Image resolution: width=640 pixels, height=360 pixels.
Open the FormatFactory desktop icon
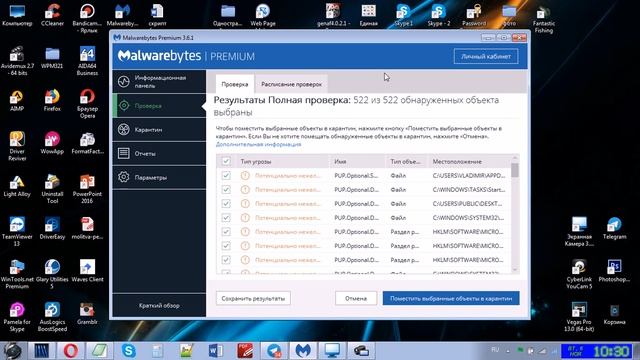pos(87,143)
